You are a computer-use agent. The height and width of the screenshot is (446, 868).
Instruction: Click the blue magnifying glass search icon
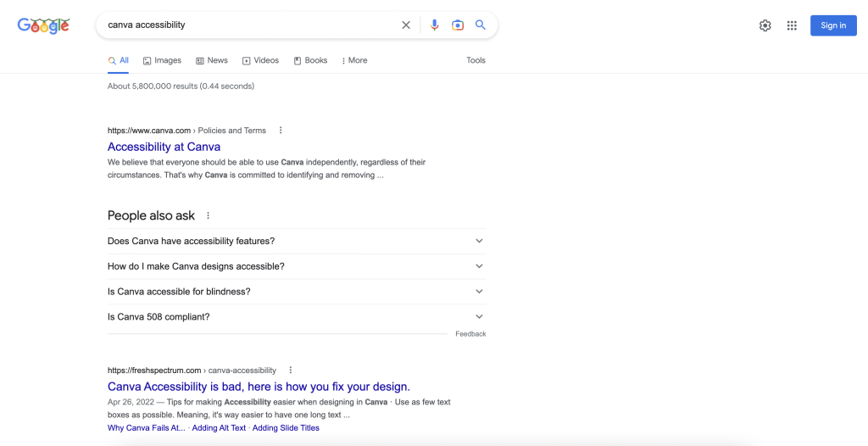tap(481, 25)
